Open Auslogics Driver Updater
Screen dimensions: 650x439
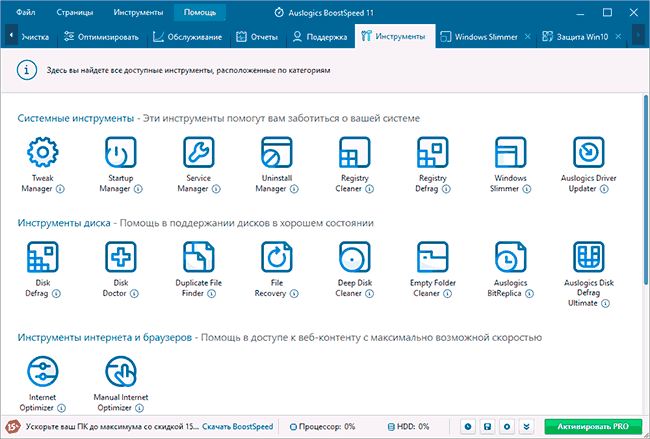click(589, 152)
